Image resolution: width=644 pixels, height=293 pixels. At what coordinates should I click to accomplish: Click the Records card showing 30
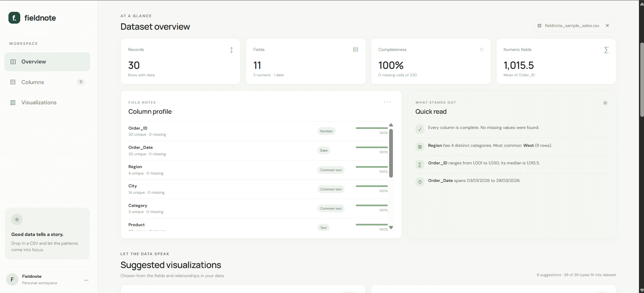coord(181,61)
